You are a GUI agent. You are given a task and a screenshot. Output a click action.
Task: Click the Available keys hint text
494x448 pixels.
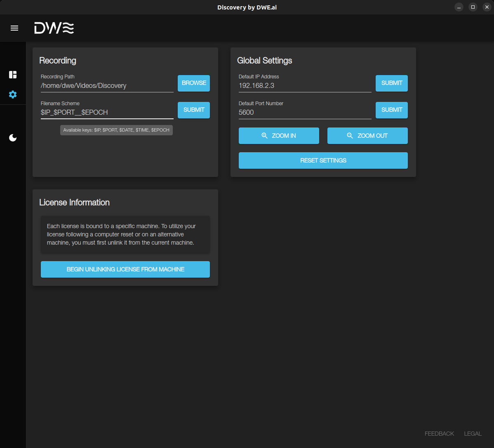(116, 130)
